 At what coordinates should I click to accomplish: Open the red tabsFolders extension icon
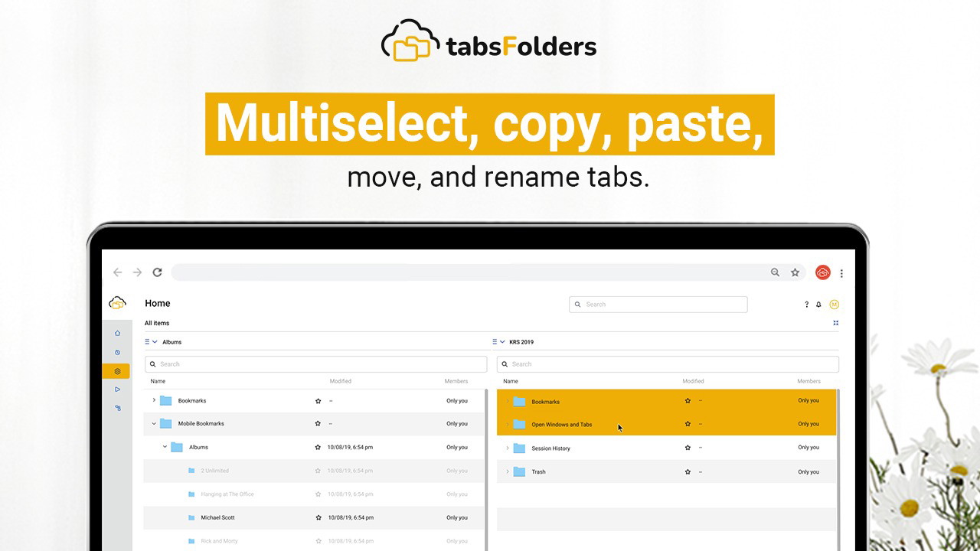(x=823, y=272)
